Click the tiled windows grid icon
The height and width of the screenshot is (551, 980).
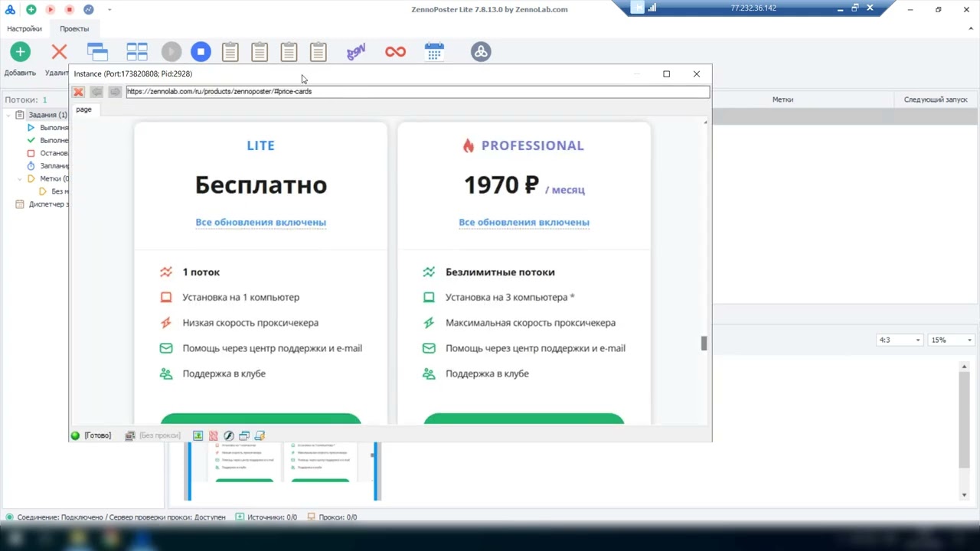pyautogui.click(x=137, y=52)
